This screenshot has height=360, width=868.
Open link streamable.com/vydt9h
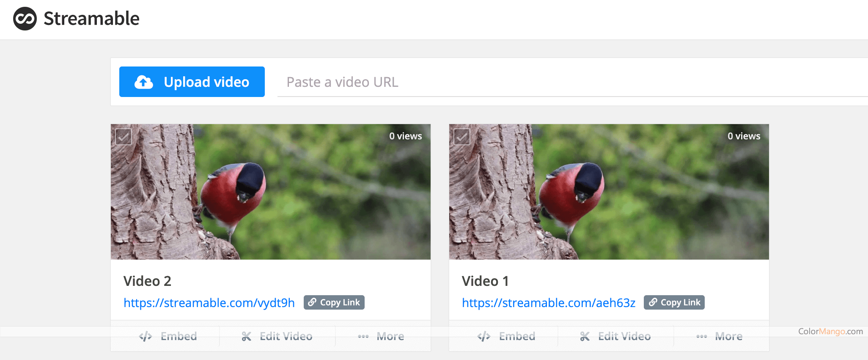tap(209, 303)
